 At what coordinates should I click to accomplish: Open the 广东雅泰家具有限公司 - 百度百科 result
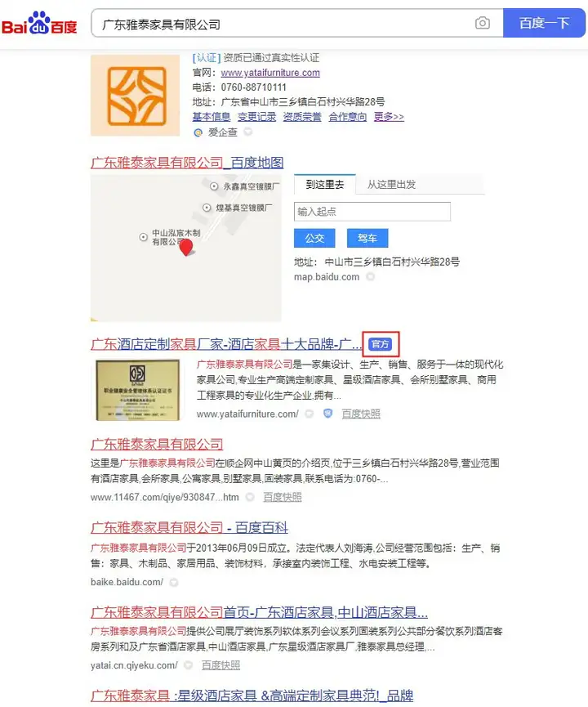click(x=189, y=527)
